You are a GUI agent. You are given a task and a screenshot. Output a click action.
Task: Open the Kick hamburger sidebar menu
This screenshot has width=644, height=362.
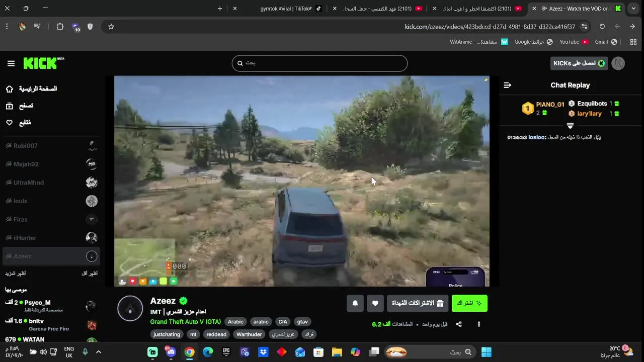coord(11,63)
